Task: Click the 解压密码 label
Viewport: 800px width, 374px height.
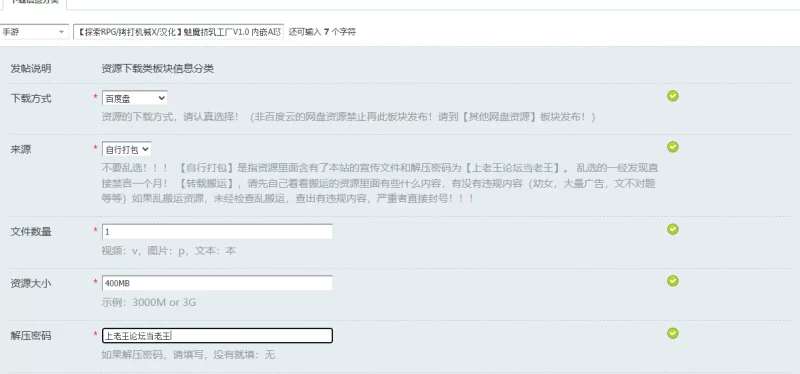Action: (31, 336)
